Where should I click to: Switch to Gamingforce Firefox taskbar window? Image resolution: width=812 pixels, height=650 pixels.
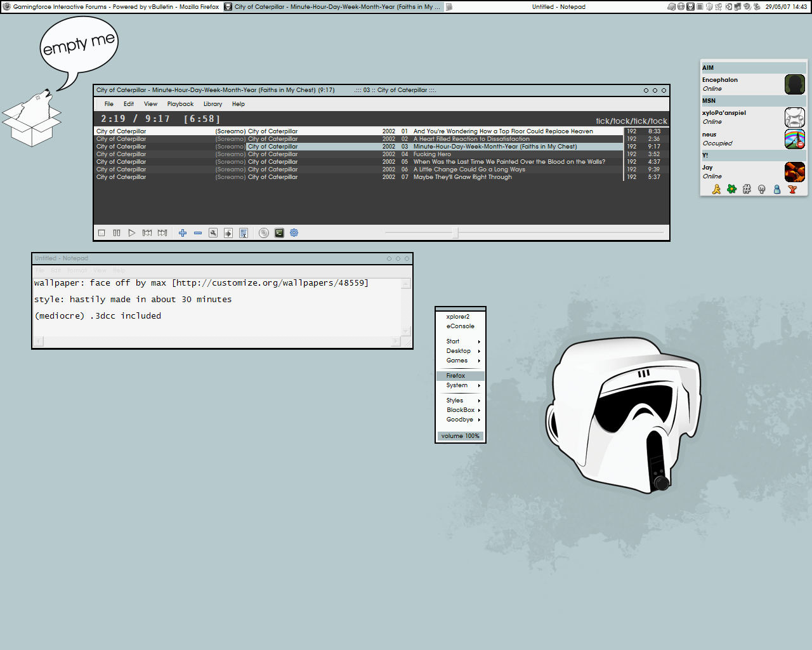[111, 6]
